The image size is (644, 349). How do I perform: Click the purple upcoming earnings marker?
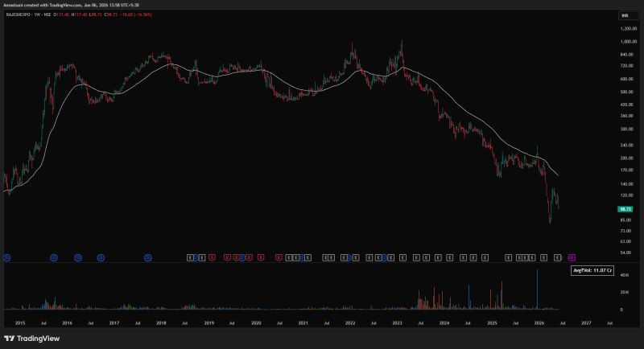click(x=572, y=257)
